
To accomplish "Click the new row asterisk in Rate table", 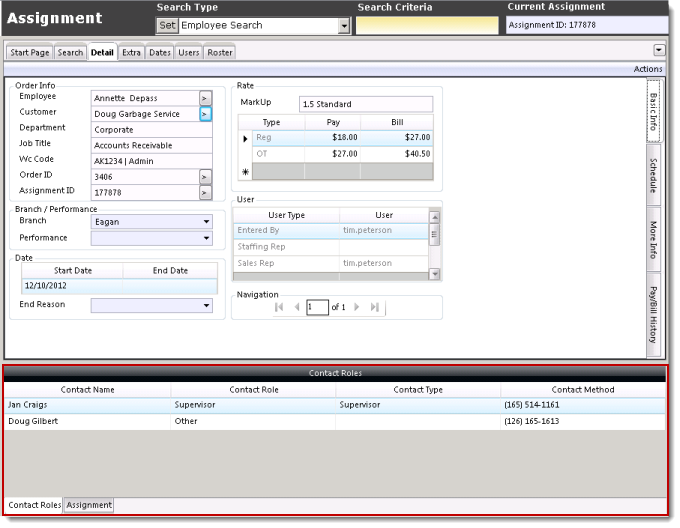I will click(245, 172).
